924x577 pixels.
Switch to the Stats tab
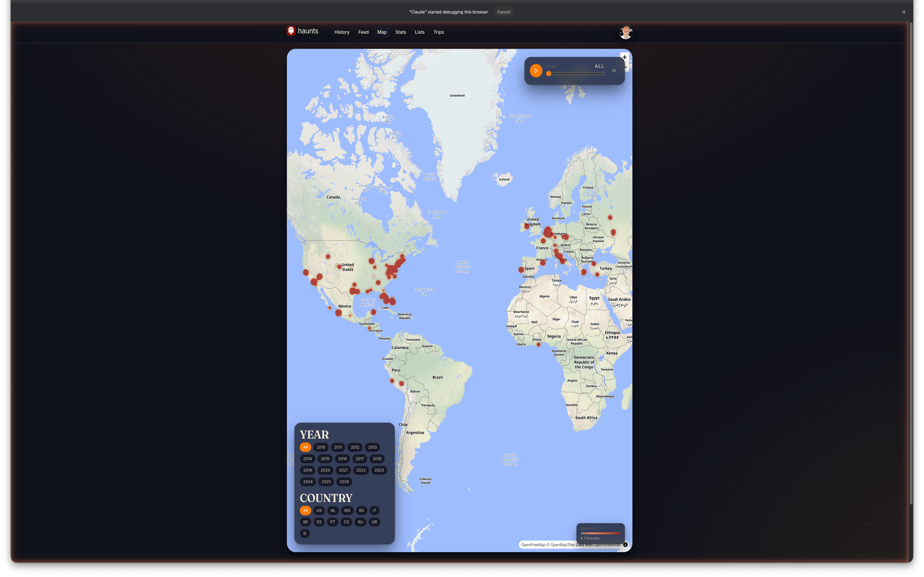(x=400, y=32)
